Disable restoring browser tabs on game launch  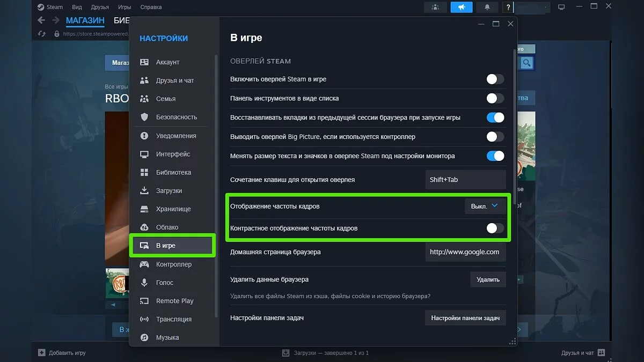[x=495, y=117]
